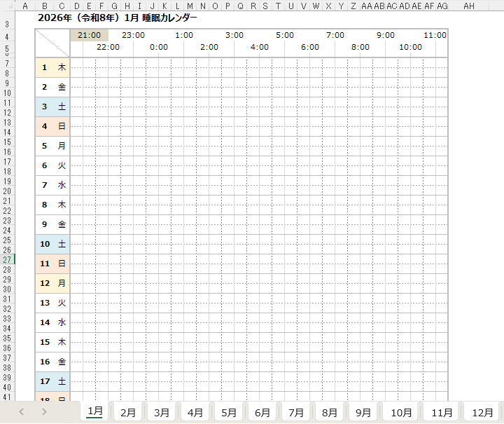Select the date cell for 10 土

click(52, 245)
